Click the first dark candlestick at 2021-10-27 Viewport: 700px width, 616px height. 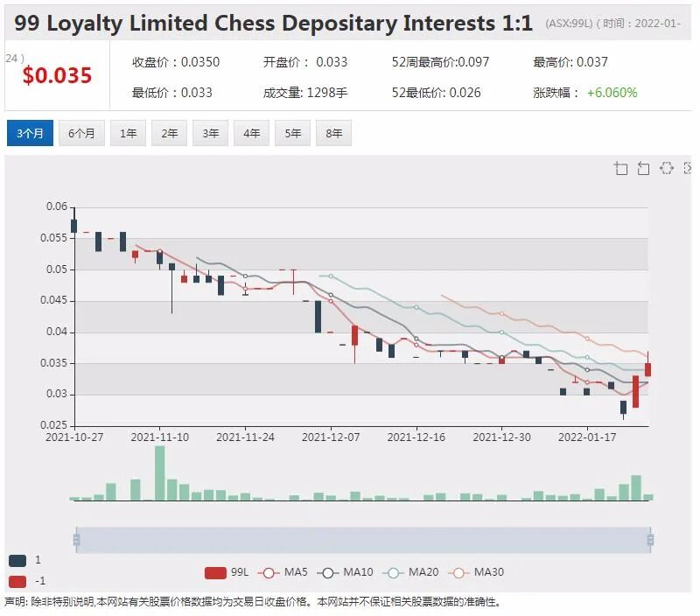coord(74,226)
